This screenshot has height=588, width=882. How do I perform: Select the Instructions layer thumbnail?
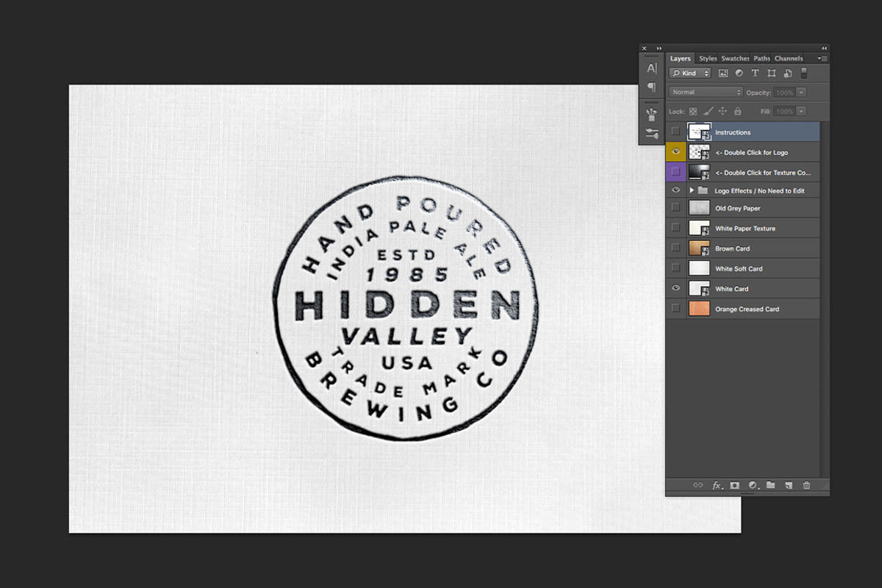pos(699,132)
